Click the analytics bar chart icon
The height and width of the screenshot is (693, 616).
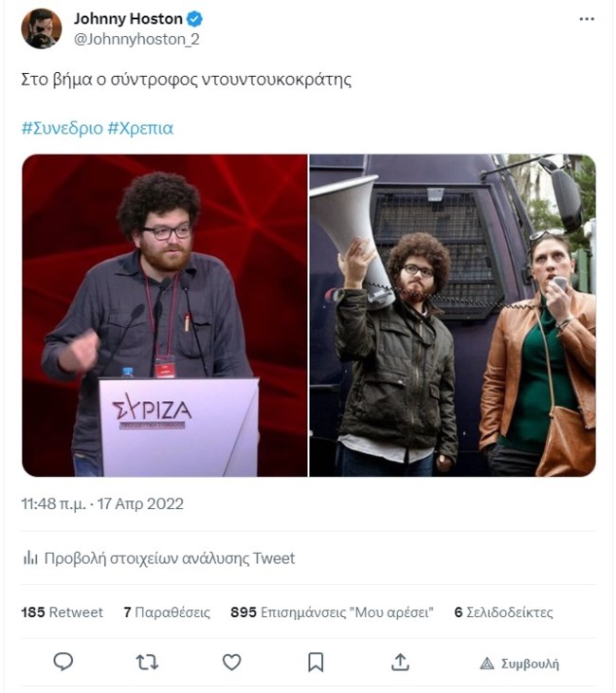[x=30, y=557]
